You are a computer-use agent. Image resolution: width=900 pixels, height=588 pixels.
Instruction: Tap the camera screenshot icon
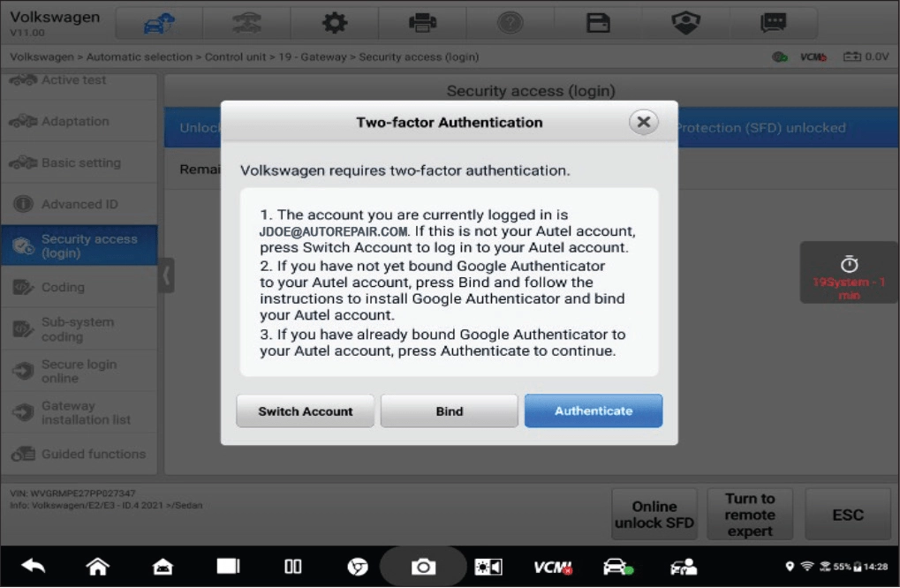(424, 567)
